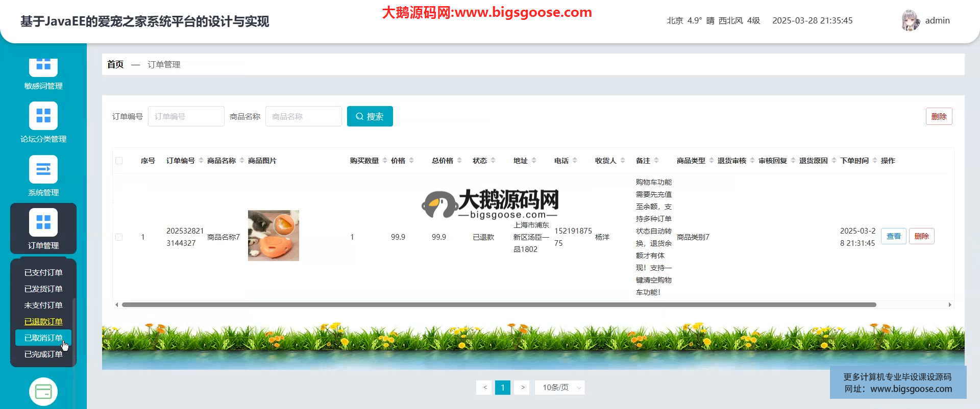Select 已支付订单 in the submenu
This screenshot has width=980, height=409.
point(43,272)
